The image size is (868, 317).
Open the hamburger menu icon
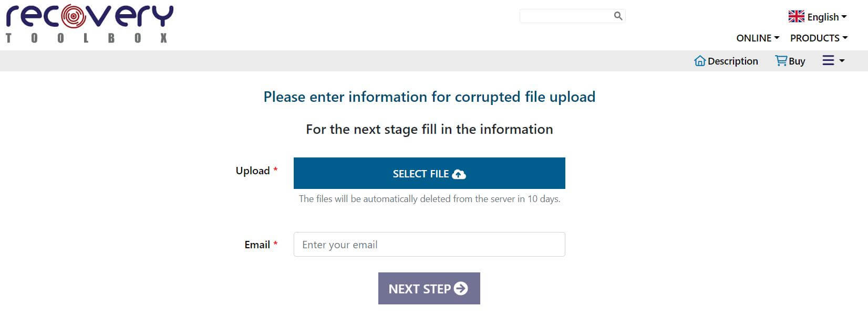point(828,61)
